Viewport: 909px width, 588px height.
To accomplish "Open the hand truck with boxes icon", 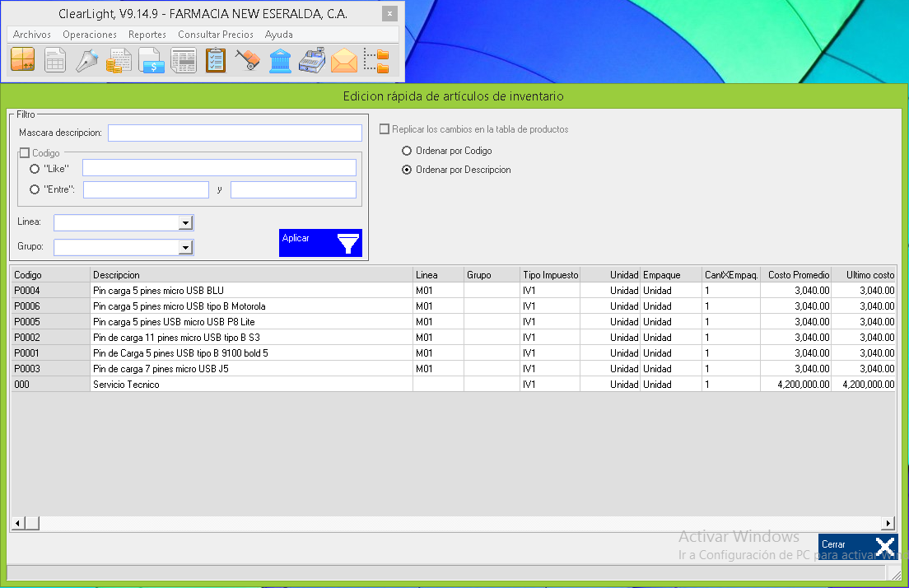I will tap(248, 61).
